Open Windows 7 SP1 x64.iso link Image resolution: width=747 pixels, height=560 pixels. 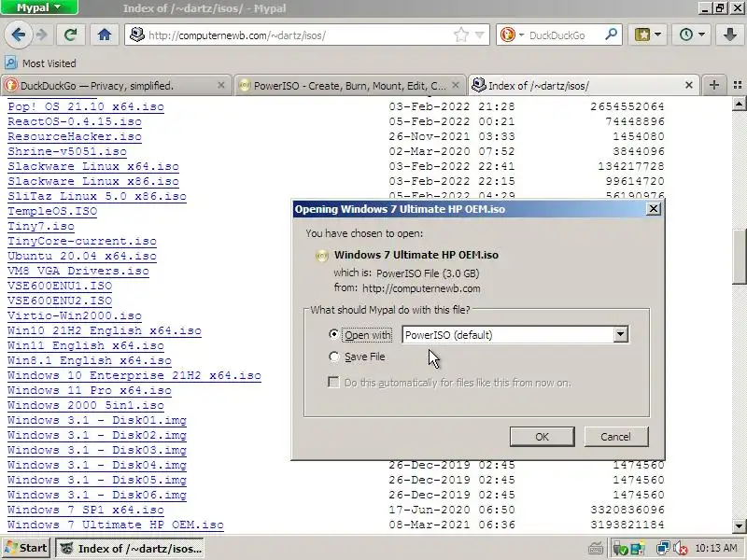point(86,510)
